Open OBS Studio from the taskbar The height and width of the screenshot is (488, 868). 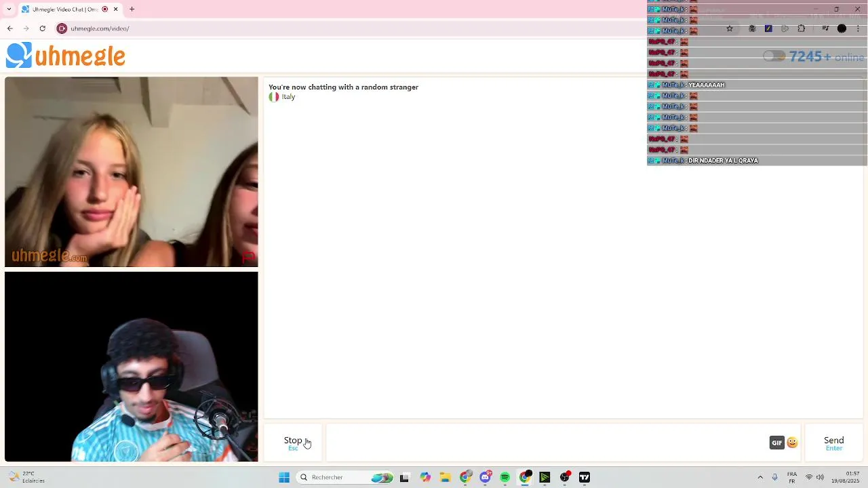(565, 477)
